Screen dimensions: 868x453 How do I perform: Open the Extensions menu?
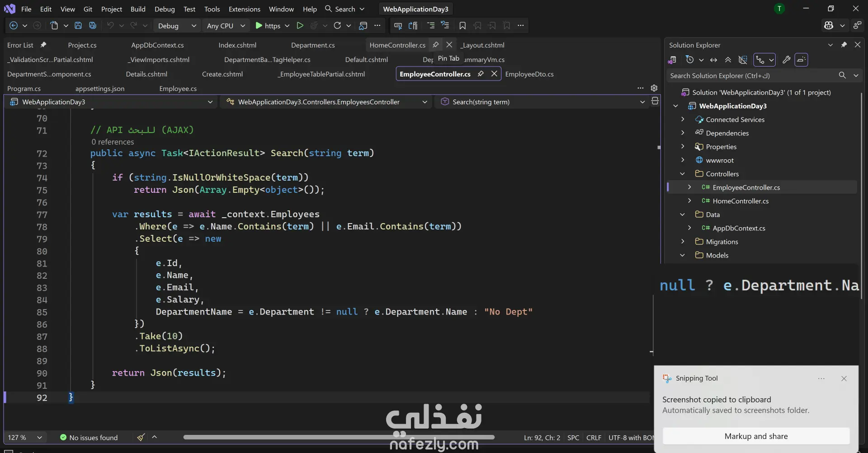point(245,9)
